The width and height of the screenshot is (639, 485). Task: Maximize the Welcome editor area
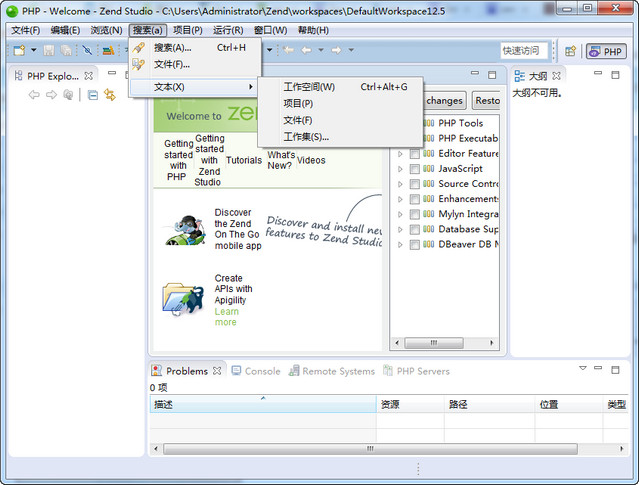(x=492, y=75)
